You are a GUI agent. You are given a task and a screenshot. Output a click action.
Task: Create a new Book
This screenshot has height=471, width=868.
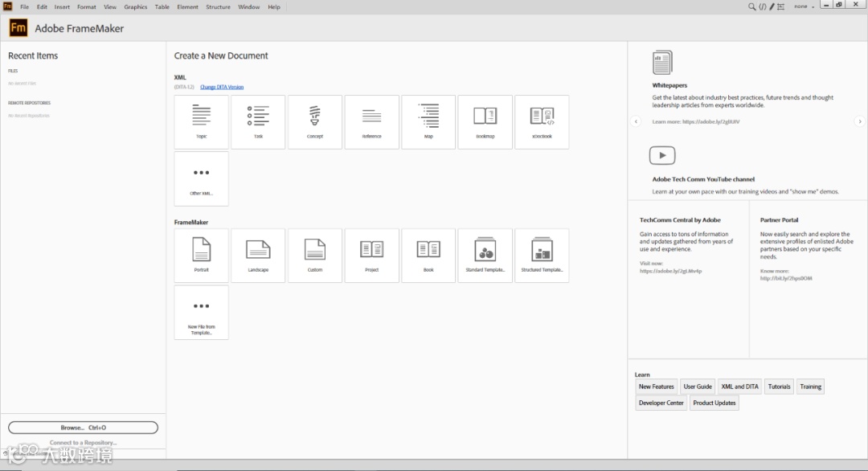tap(428, 256)
